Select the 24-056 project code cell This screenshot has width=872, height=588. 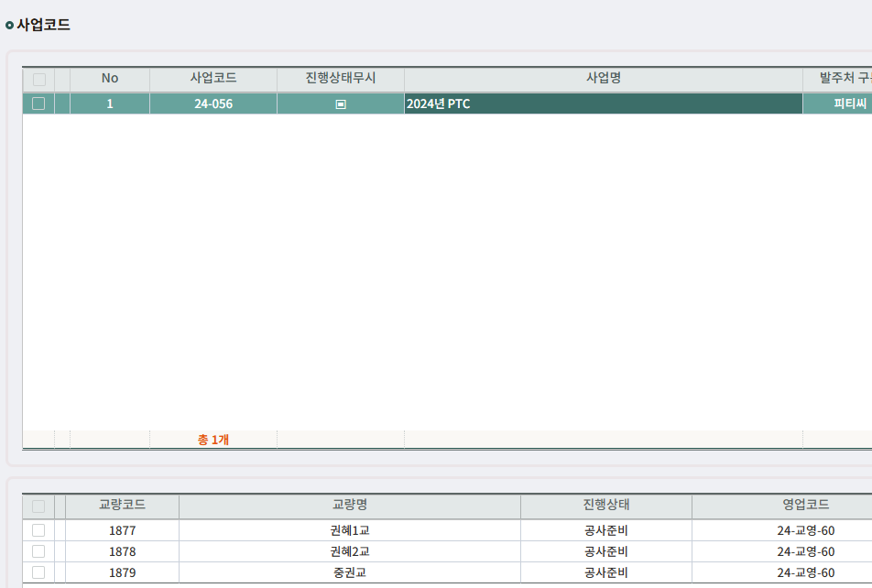[213, 104]
